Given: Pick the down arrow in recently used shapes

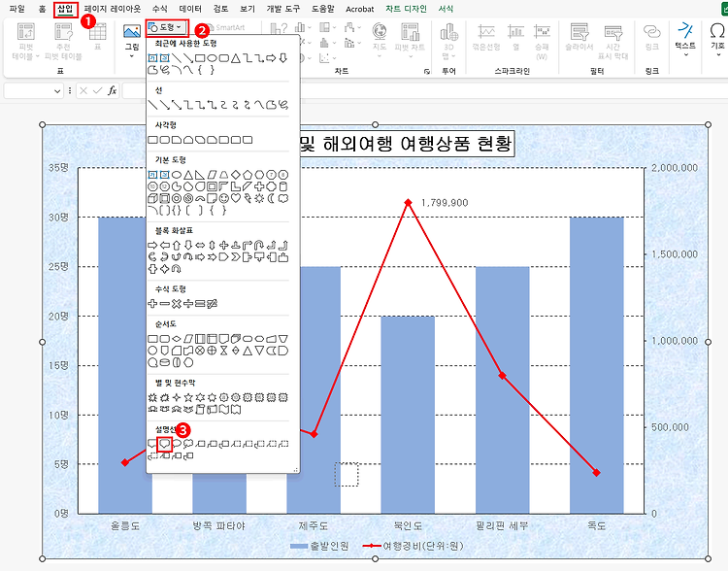Looking at the screenshot, I should coord(283,58).
